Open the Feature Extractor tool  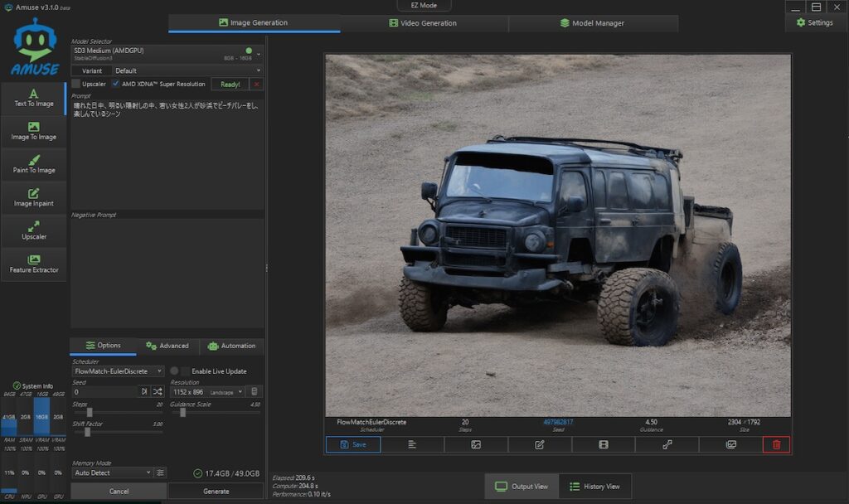[x=34, y=264]
